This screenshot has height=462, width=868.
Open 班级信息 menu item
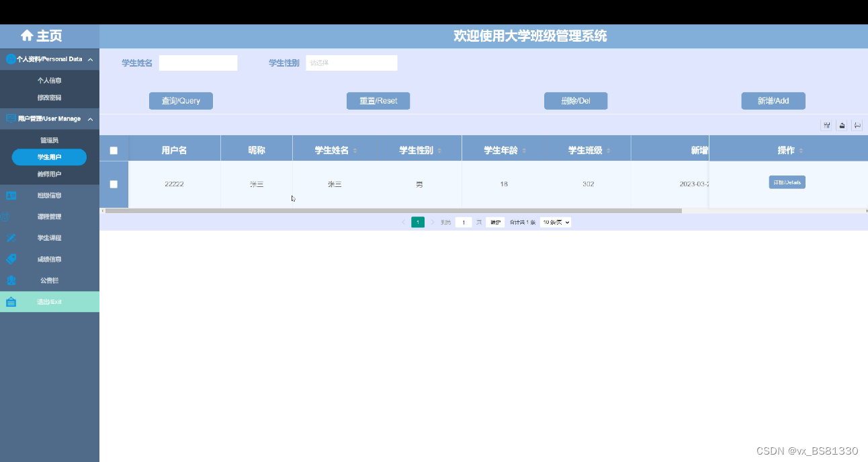pos(49,196)
